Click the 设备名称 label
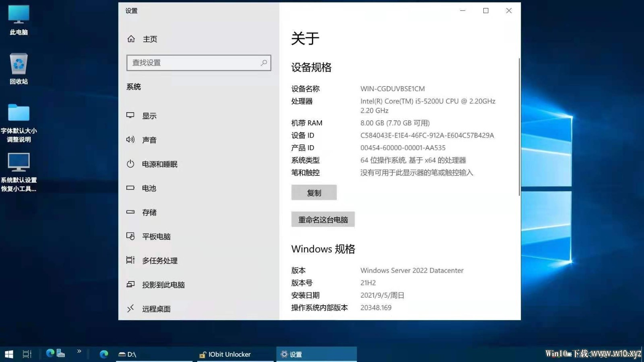Viewport: 644px width, 362px height. [x=305, y=88]
